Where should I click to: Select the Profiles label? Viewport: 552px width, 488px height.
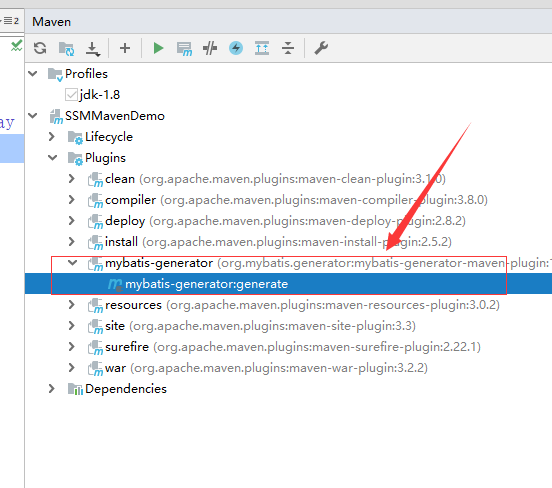point(86,74)
